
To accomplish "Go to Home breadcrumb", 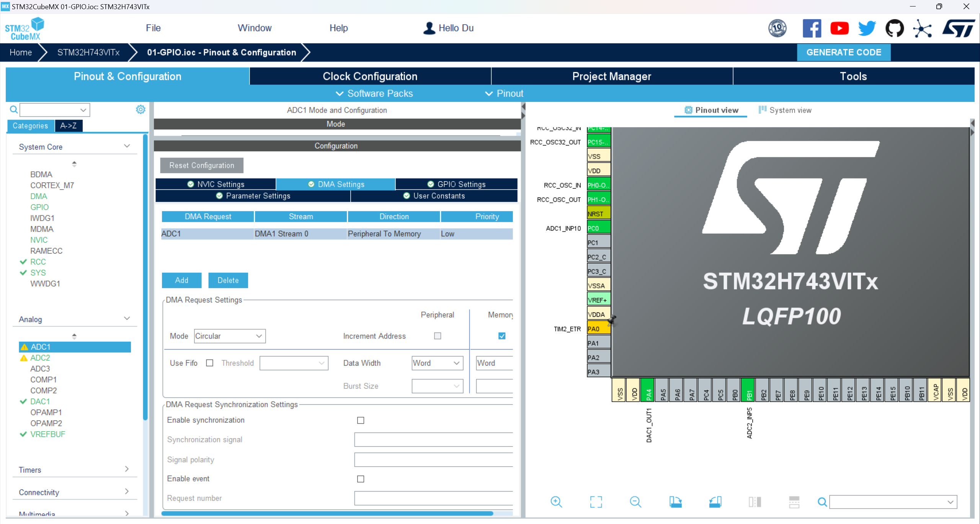I will click(x=21, y=52).
